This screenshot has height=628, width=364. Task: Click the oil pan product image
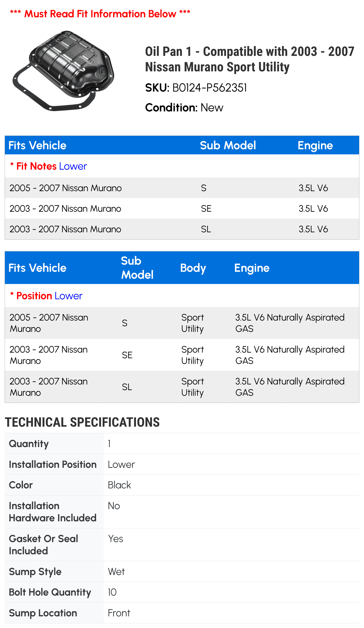[x=63, y=71]
